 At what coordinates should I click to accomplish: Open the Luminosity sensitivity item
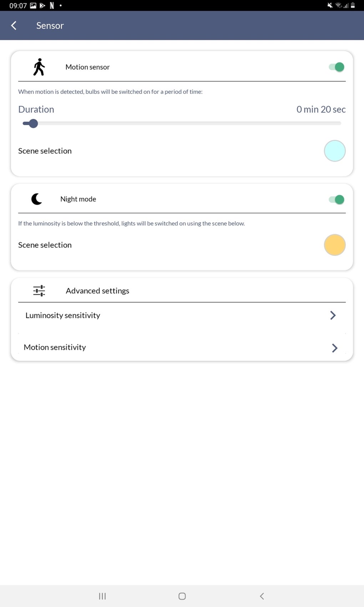click(x=63, y=315)
